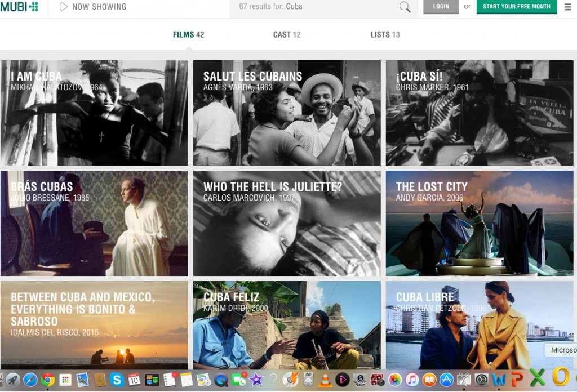Open Image Capture in the Dock

(x=360, y=380)
